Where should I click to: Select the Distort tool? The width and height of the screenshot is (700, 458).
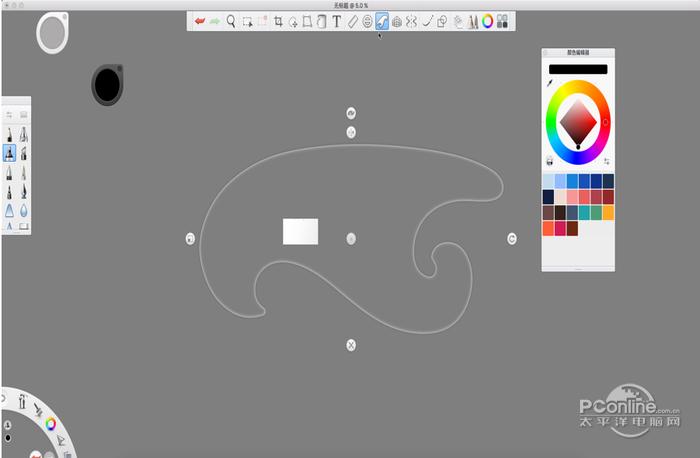click(x=308, y=21)
